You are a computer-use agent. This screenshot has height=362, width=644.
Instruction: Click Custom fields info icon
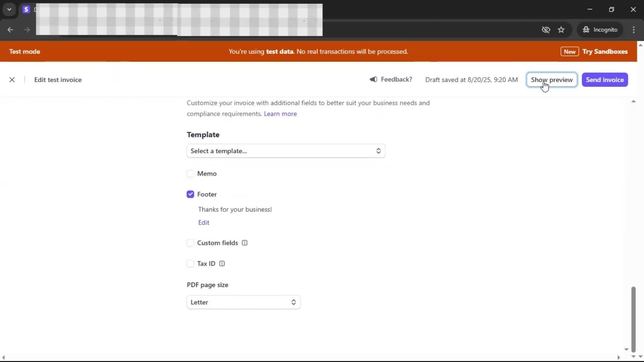point(245,243)
